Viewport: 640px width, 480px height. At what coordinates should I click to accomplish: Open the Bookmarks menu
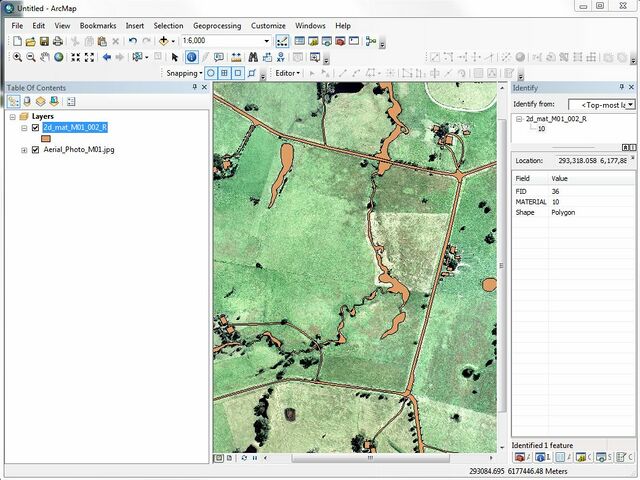98,25
